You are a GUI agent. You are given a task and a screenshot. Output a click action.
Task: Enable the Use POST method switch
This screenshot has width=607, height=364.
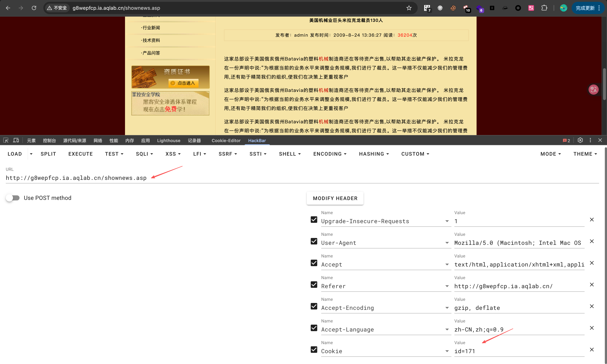(13, 198)
